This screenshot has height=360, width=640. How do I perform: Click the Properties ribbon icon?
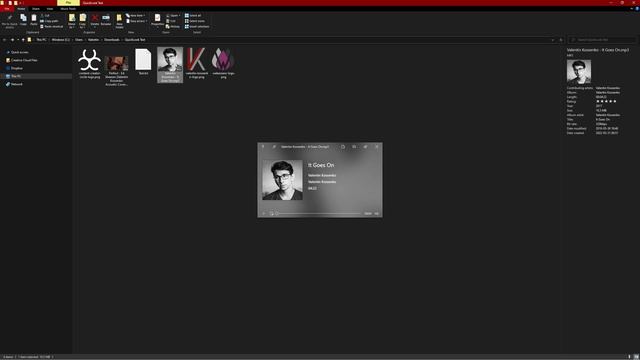[158, 20]
